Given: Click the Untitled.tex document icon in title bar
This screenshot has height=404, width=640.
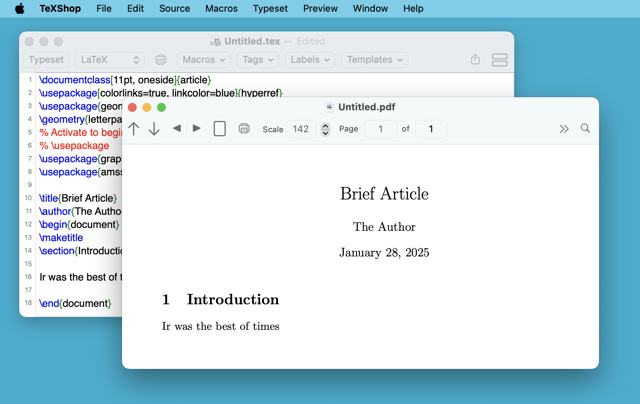Looking at the screenshot, I should [x=216, y=41].
